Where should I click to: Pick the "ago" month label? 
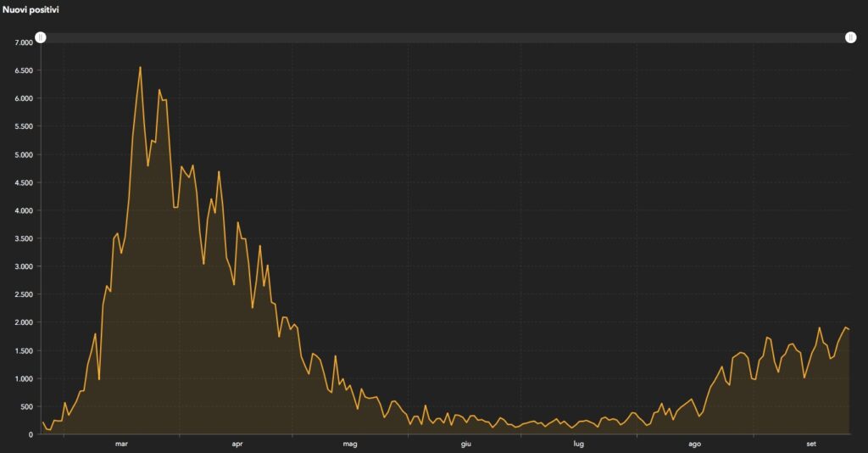[694, 444]
